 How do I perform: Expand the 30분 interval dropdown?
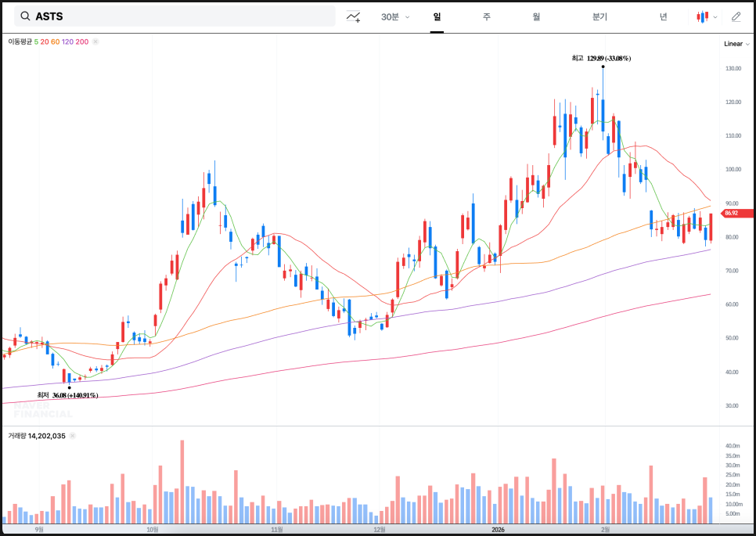[395, 16]
